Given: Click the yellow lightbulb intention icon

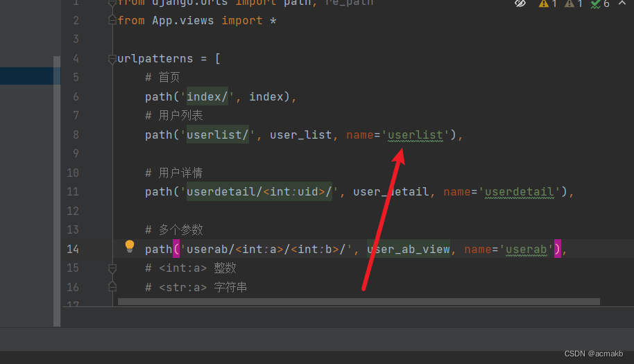Looking at the screenshot, I should pos(130,246).
